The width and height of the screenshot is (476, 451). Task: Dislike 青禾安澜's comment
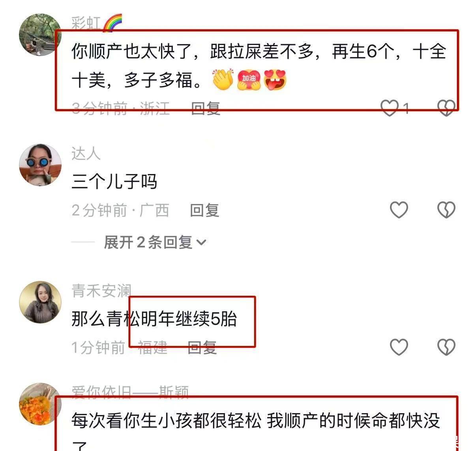pos(446,347)
